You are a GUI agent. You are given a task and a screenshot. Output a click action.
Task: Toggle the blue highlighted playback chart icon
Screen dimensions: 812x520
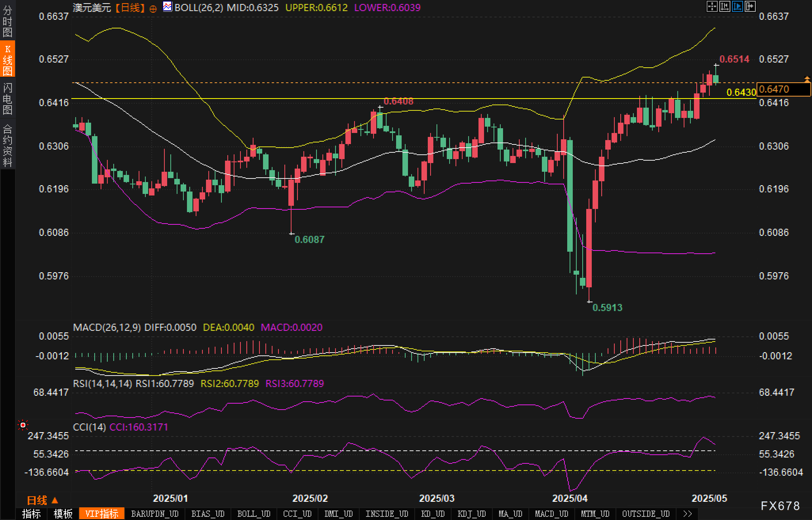pyautogui.click(x=737, y=6)
